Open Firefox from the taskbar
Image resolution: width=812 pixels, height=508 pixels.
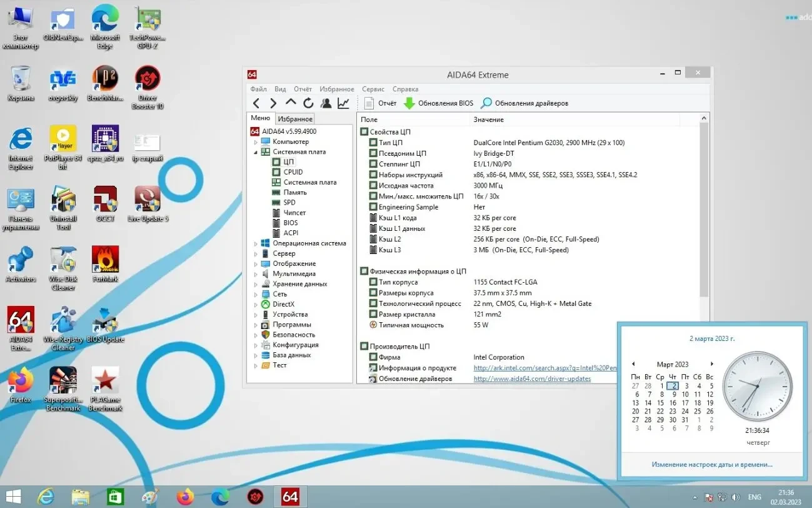point(186,496)
